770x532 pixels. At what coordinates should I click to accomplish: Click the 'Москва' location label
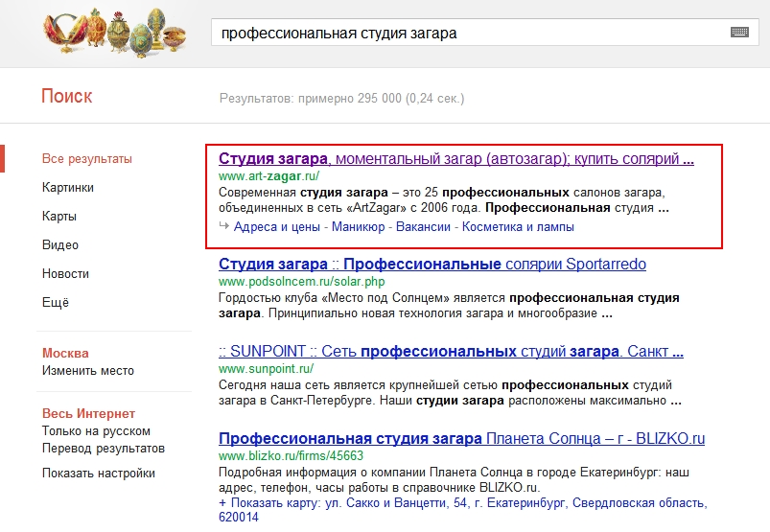coord(65,354)
